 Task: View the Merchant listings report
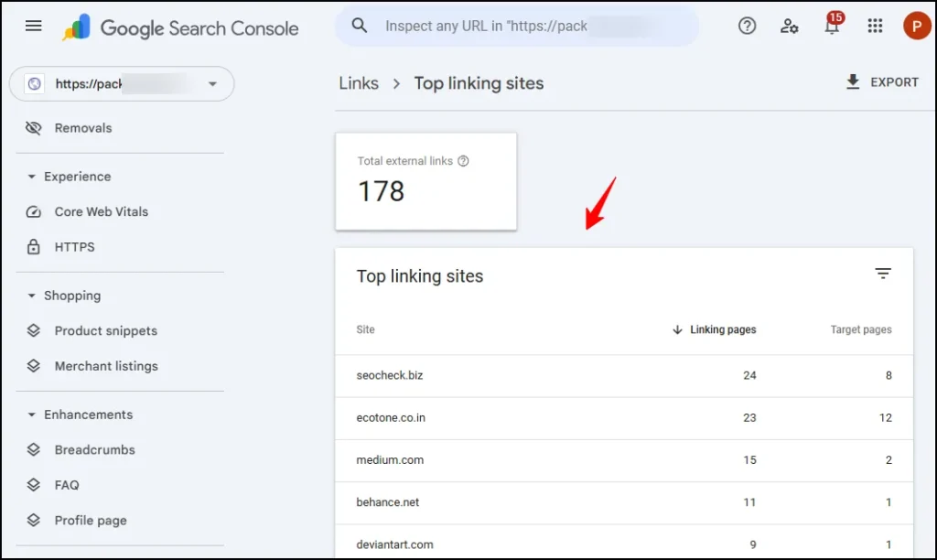click(x=104, y=365)
